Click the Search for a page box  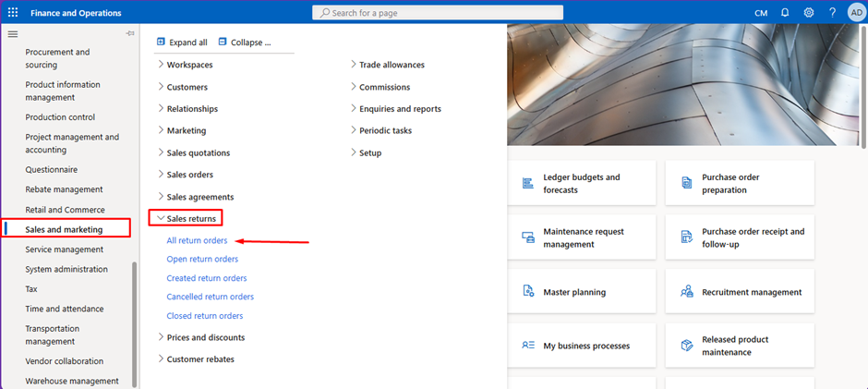[x=438, y=13]
